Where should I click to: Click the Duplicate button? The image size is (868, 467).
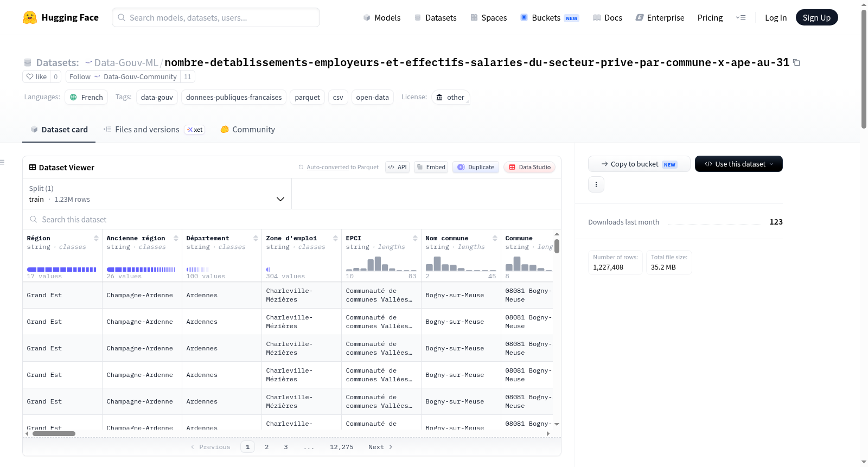(x=476, y=167)
